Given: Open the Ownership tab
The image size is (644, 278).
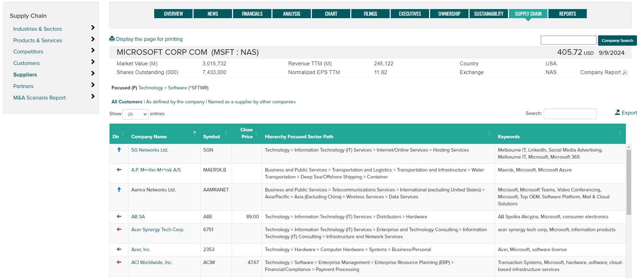Looking at the screenshot, I should pos(449,14).
